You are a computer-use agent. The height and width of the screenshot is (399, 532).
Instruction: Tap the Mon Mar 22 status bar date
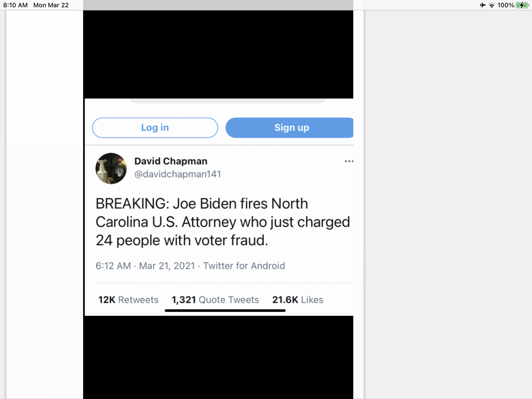(x=51, y=5)
